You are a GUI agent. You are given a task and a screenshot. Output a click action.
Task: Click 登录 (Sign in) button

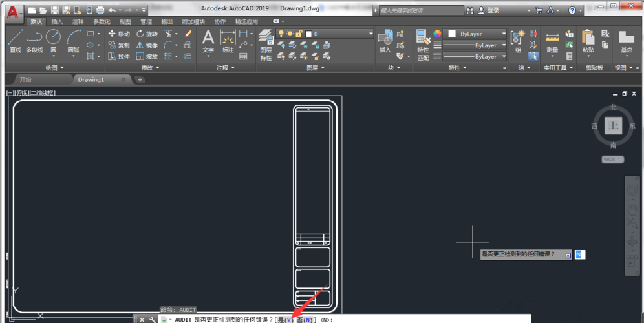pos(489,10)
